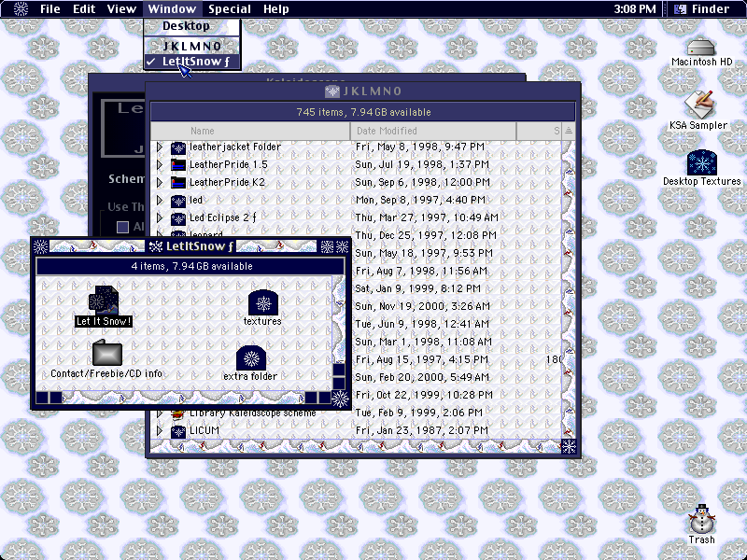Open the File menu

(50, 8)
